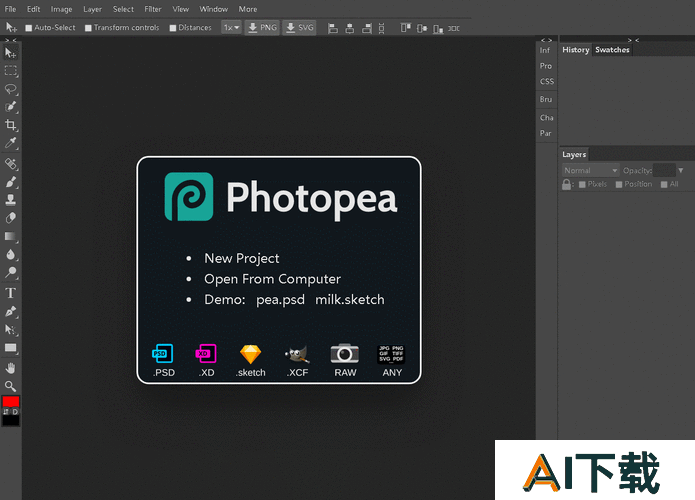Select the Eyedropper tool
This screenshot has width=695, height=500.
pos(10,143)
